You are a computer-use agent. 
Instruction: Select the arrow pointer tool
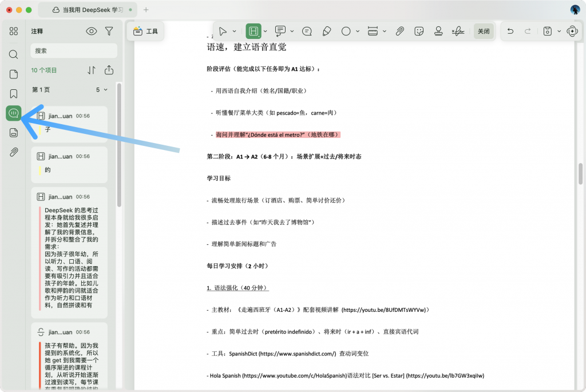223,31
